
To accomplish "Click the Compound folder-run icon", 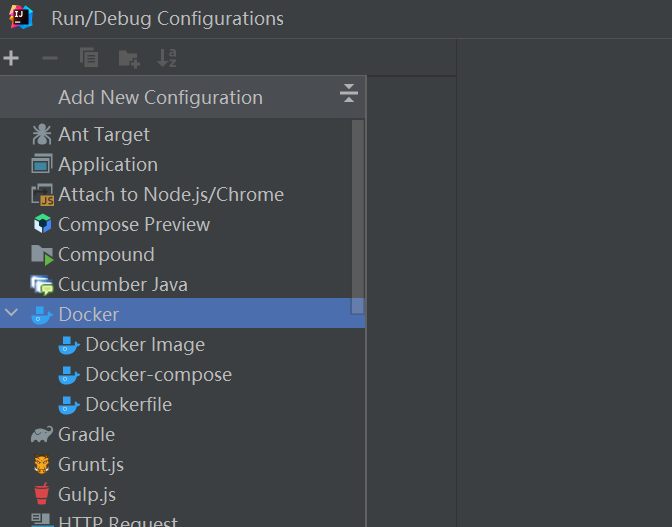I will tap(42, 255).
